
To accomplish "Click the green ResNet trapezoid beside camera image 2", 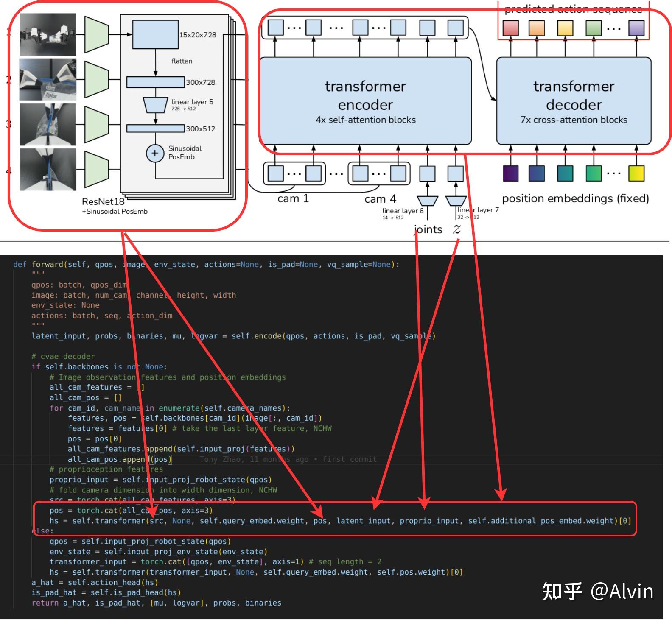I will pyautogui.click(x=97, y=79).
